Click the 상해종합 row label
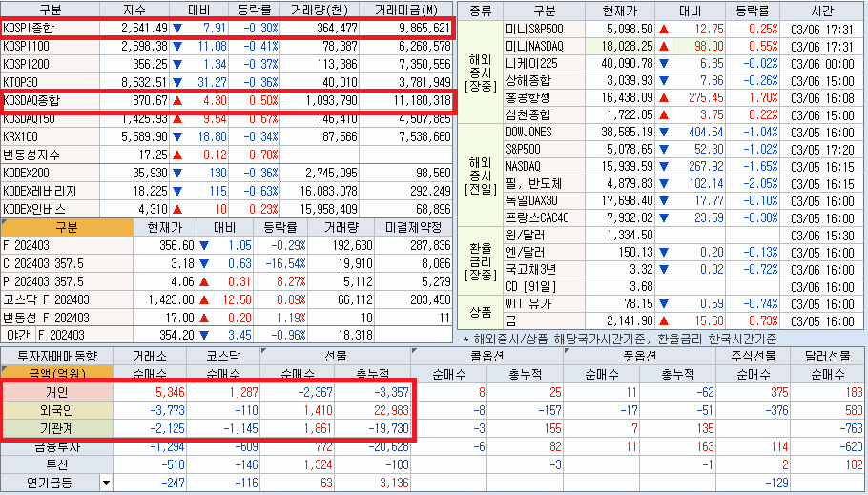This screenshot has height=495, width=868. pos(528,81)
